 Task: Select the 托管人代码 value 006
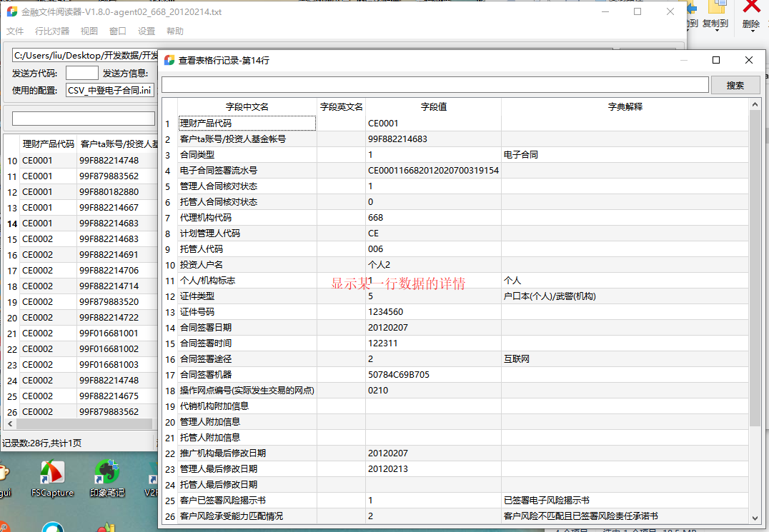pyautogui.click(x=434, y=249)
